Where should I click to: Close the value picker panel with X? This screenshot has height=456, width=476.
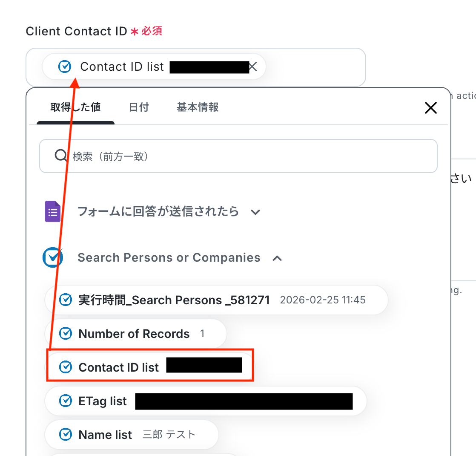(x=430, y=108)
